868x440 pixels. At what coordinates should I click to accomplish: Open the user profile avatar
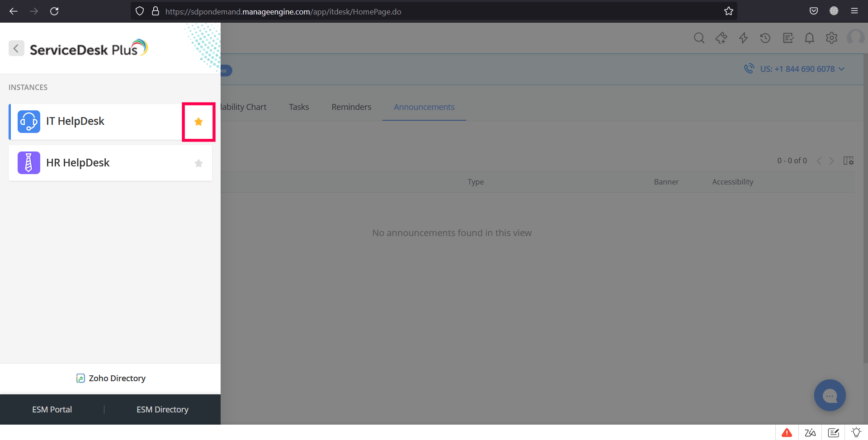(856, 38)
